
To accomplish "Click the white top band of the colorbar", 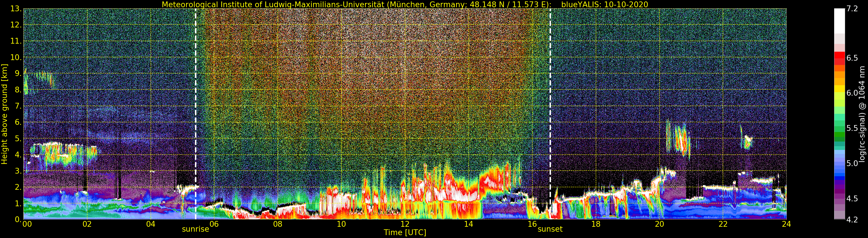I will pos(839,21).
